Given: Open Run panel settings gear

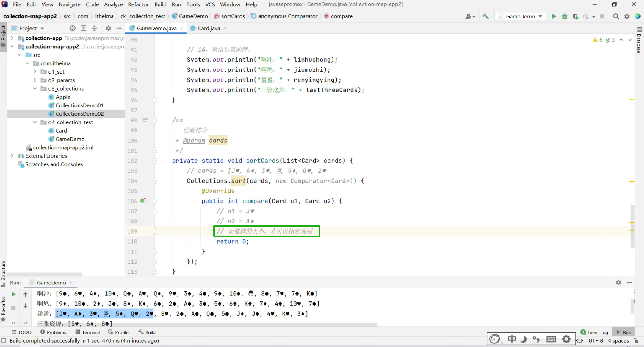Looking at the screenshot, I should (618, 282).
